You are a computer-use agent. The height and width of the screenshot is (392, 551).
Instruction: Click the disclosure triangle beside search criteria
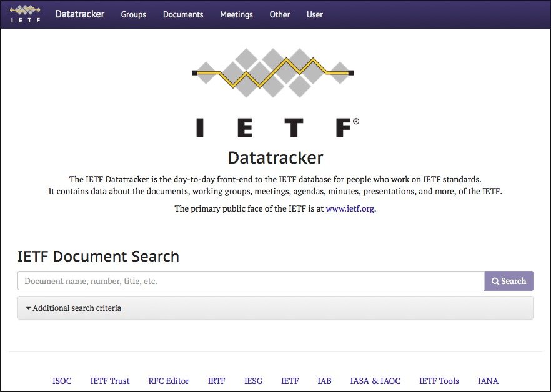(x=27, y=308)
